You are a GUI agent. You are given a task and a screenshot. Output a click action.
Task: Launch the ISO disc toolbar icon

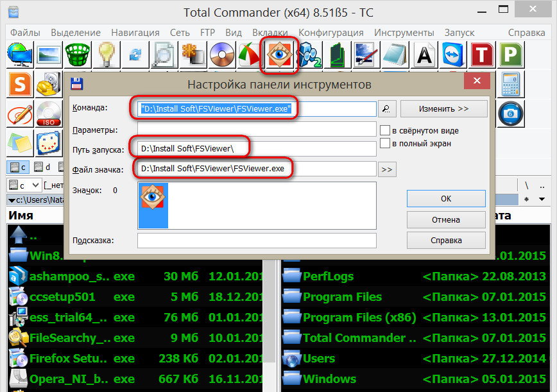(x=49, y=114)
